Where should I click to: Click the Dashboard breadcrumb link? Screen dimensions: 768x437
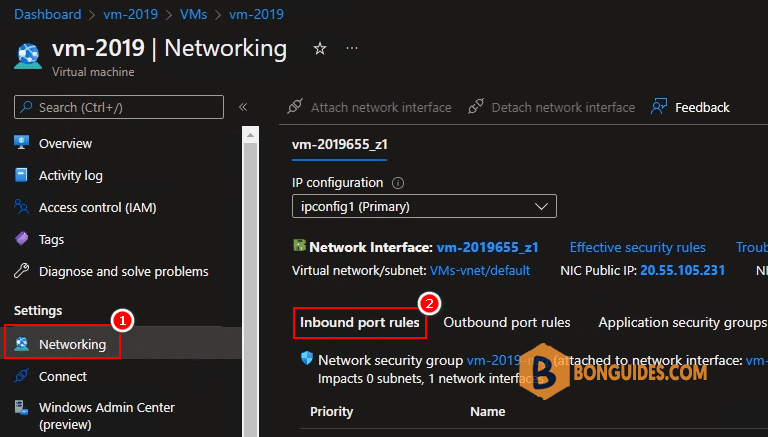(x=48, y=14)
